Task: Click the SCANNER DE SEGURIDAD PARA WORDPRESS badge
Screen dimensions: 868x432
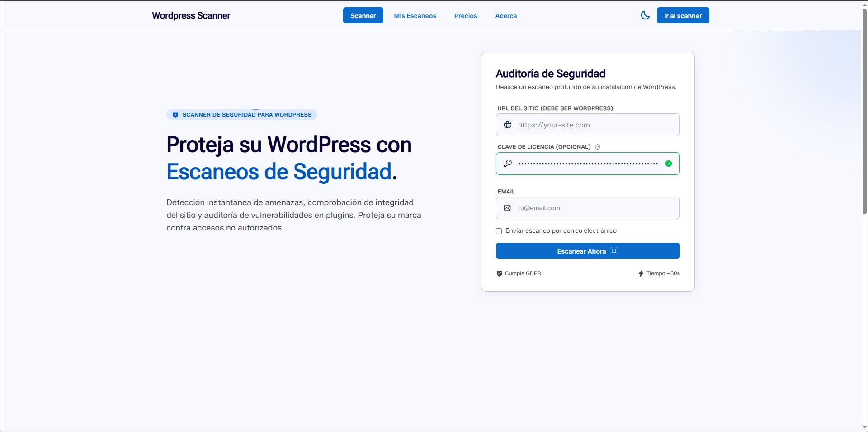Action: point(242,115)
